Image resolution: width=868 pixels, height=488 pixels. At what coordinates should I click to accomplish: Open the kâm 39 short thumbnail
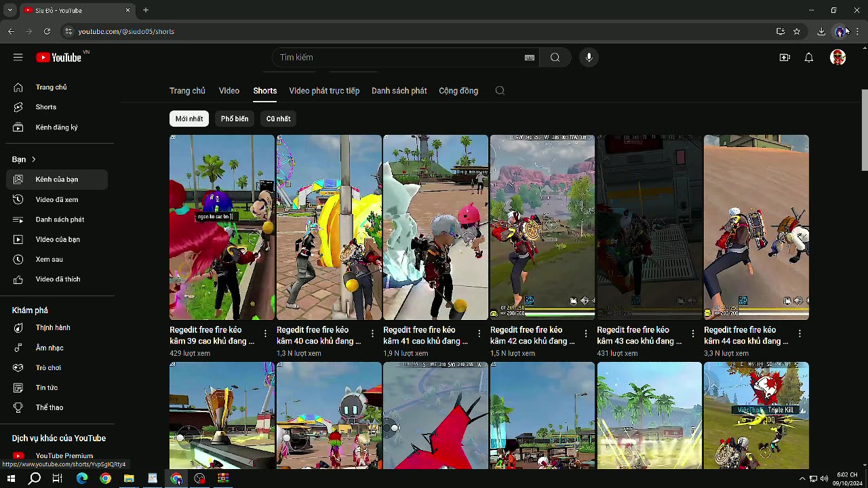tap(222, 227)
